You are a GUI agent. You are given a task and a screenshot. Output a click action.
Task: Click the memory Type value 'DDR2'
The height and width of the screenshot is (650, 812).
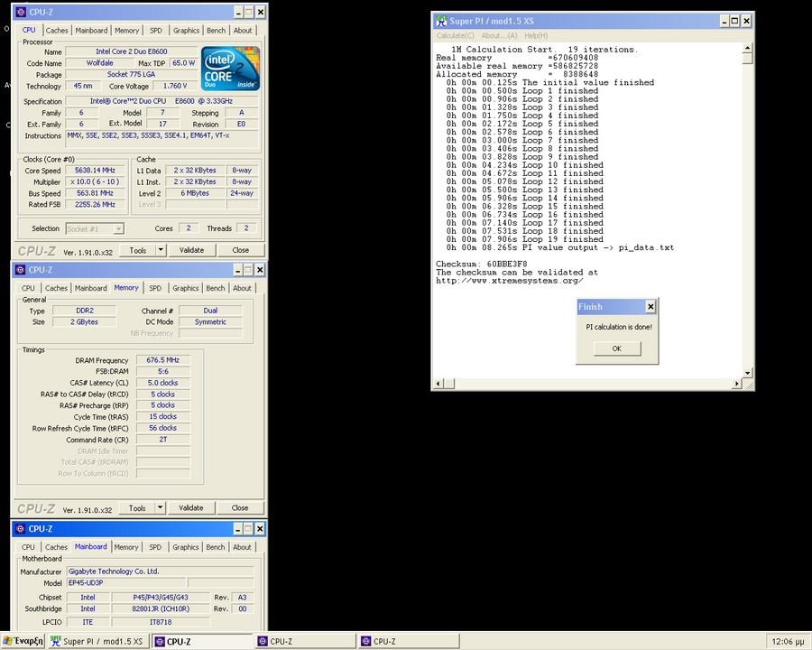pos(85,311)
